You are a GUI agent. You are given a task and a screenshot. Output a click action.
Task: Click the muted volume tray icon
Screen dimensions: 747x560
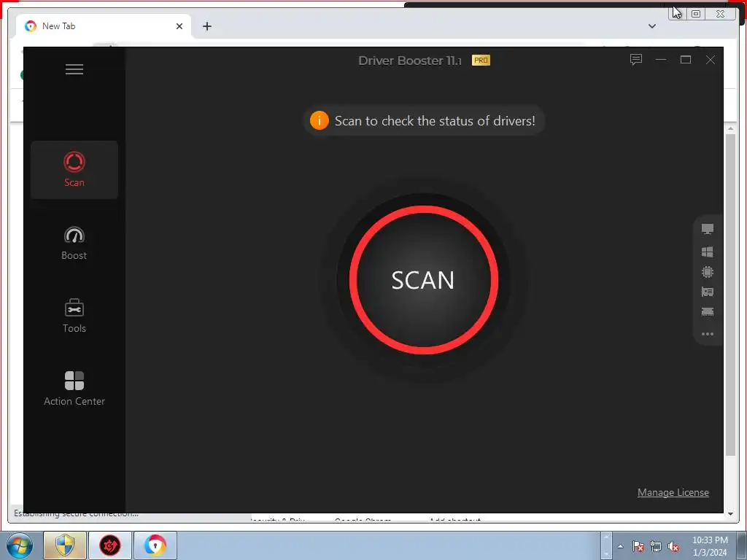click(x=673, y=546)
